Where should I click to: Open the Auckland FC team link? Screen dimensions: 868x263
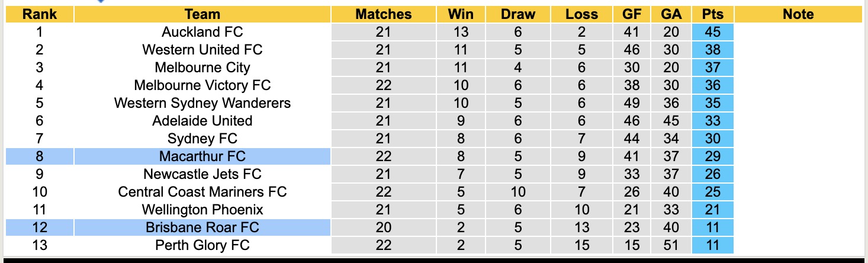[x=202, y=32]
